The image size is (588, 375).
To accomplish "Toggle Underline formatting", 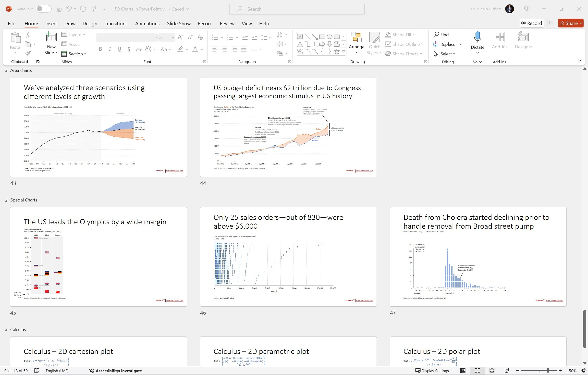I will tap(119, 49).
